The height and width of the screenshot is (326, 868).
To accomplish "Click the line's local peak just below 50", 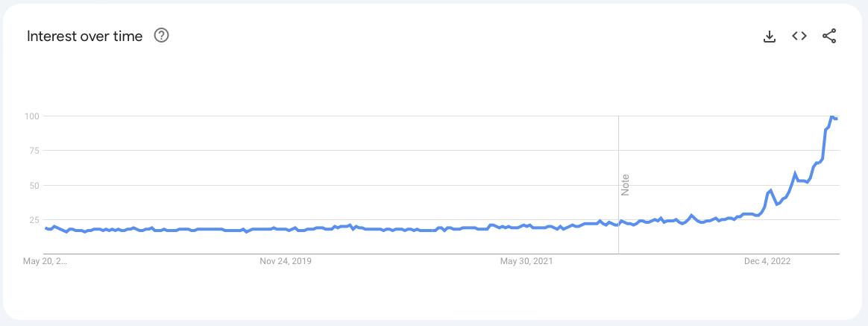I will click(x=771, y=190).
